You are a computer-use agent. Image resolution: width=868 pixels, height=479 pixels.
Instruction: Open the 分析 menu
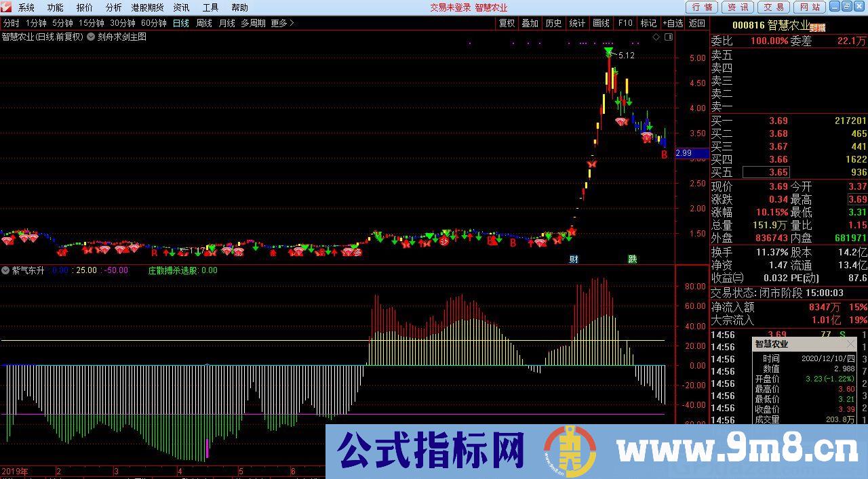click(x=114, y=7)
